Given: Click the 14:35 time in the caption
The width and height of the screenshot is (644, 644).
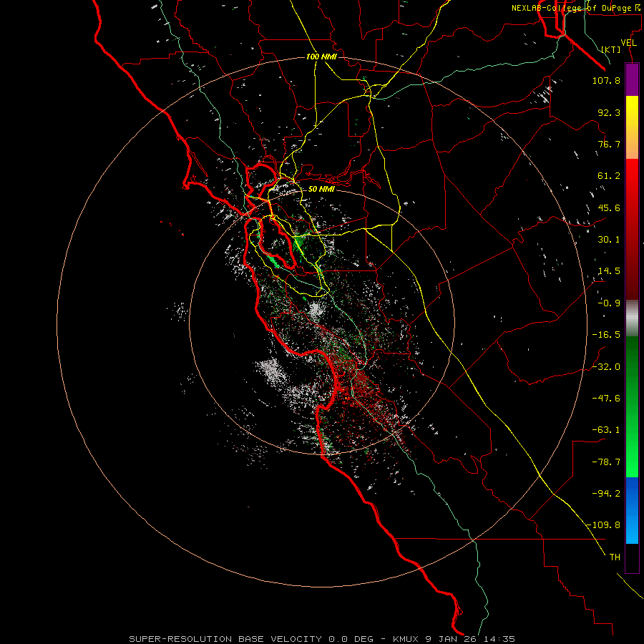Looking at the screenshot, I should [499, 639].
